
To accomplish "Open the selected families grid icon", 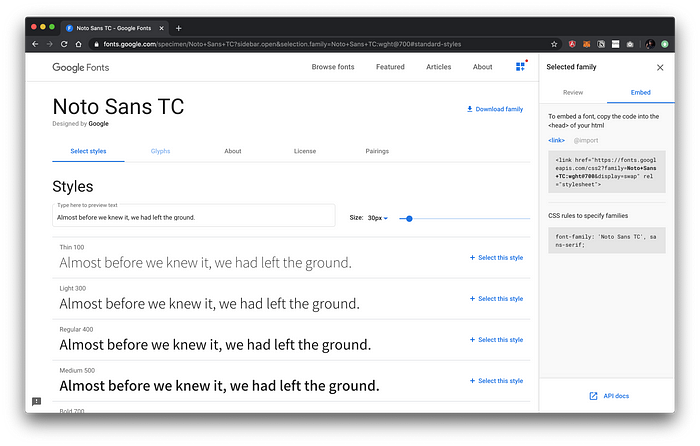I will (x=521, y=67).
